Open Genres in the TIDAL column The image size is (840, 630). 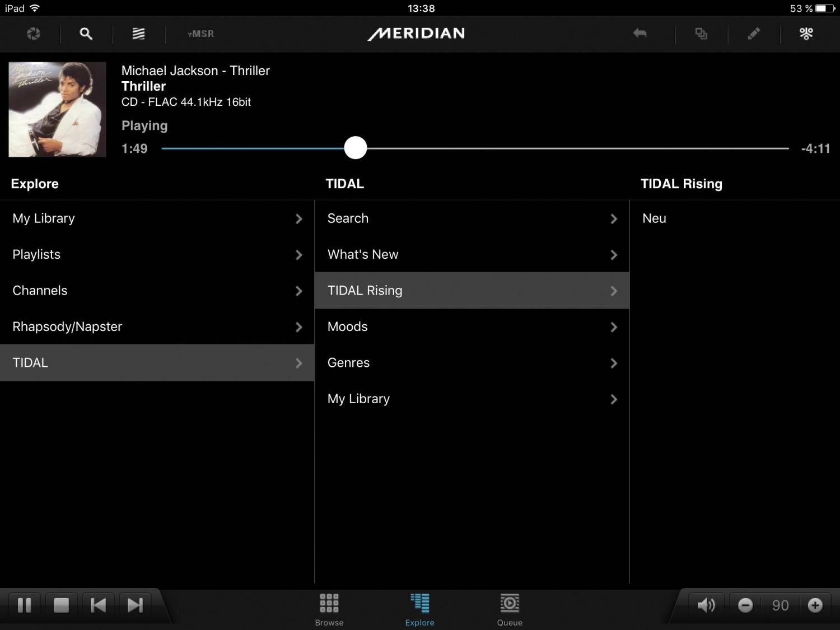tap(472, 363)
